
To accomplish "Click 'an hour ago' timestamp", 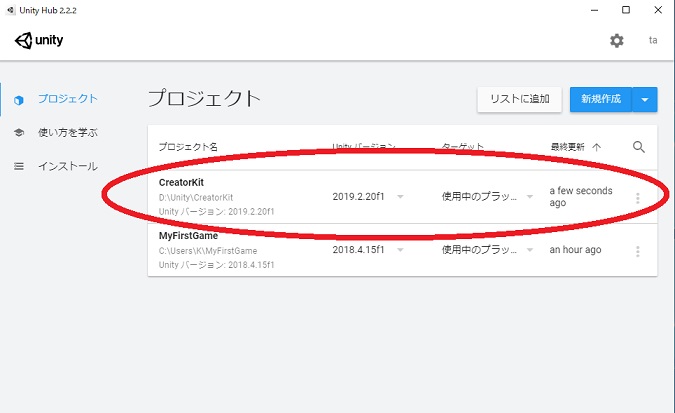I will pyautogui.click(x=575, y=250).
